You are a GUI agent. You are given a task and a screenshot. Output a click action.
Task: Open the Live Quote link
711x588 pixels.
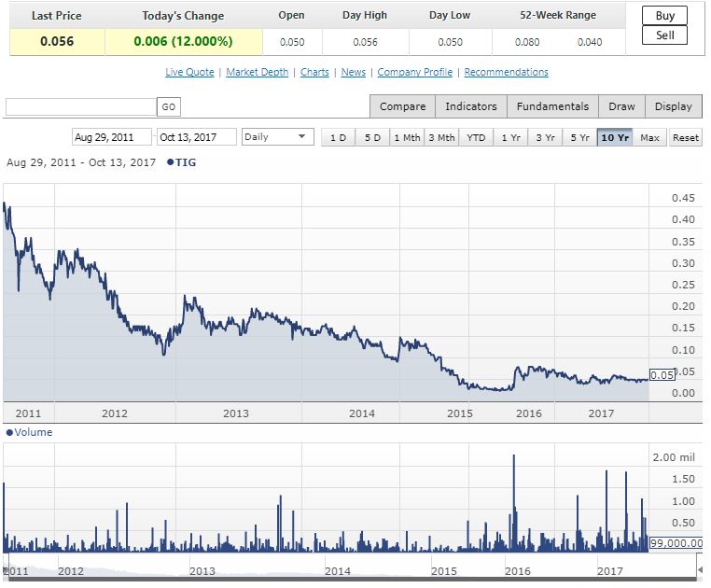189,72
